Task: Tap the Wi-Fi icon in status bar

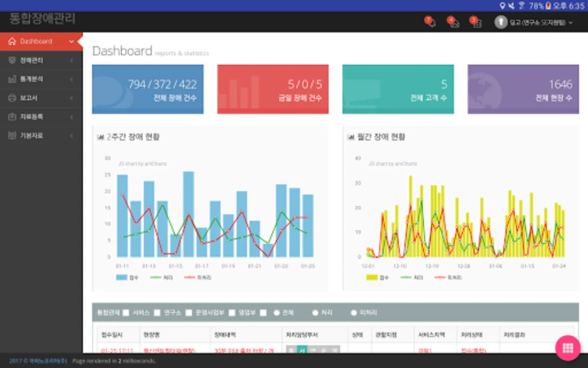Action: tap(521, 6)
